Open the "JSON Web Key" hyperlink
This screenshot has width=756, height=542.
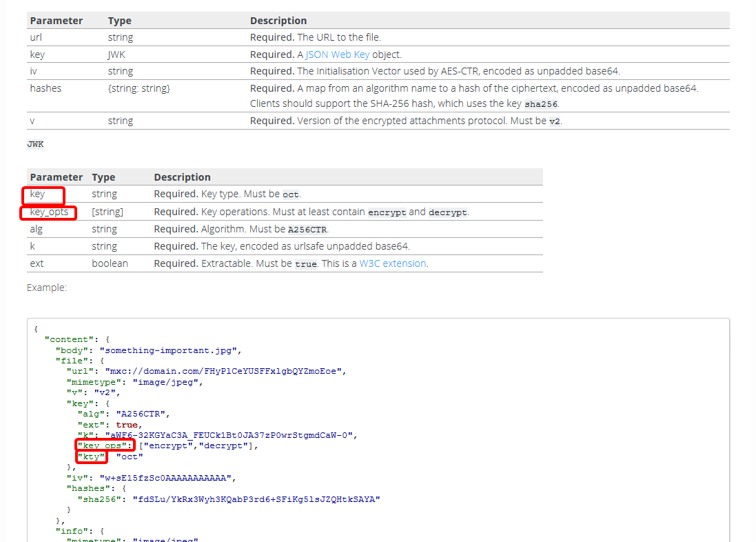(337, 54)
